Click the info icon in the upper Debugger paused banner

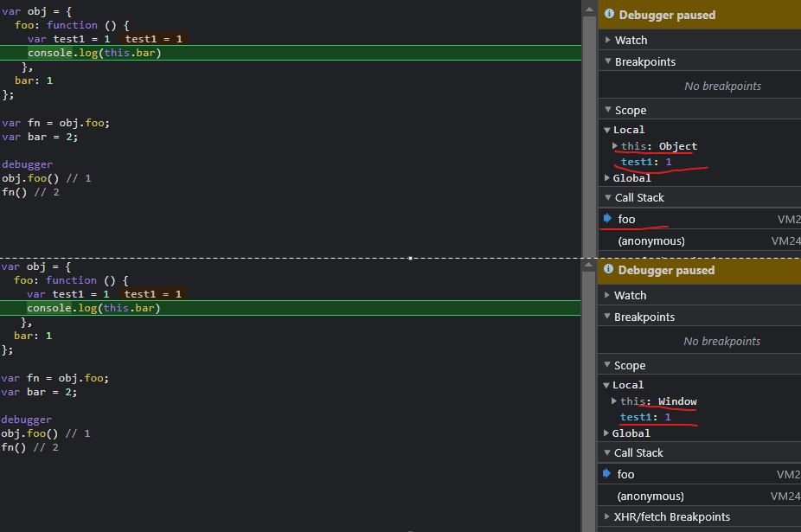point(609,15)
